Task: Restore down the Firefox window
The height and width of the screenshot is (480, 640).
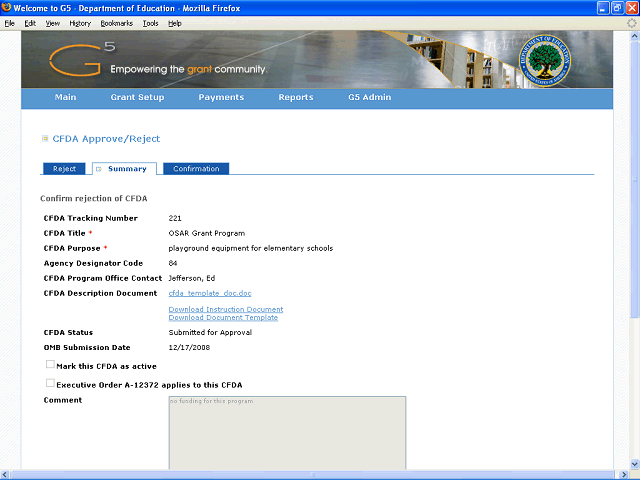Action: 618,8
